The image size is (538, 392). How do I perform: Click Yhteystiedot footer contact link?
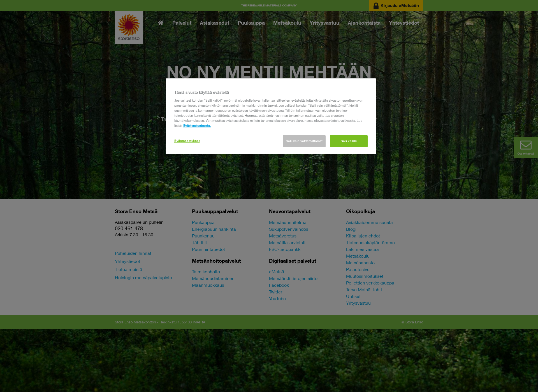[x=128, y=261]
